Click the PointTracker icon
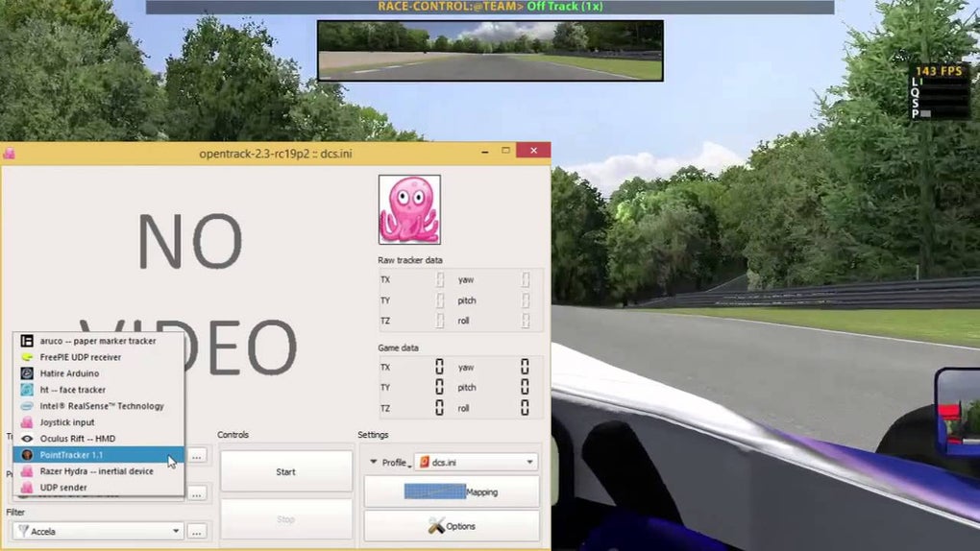The height and width of the screenshot is (551, 980). coord(27,455)
